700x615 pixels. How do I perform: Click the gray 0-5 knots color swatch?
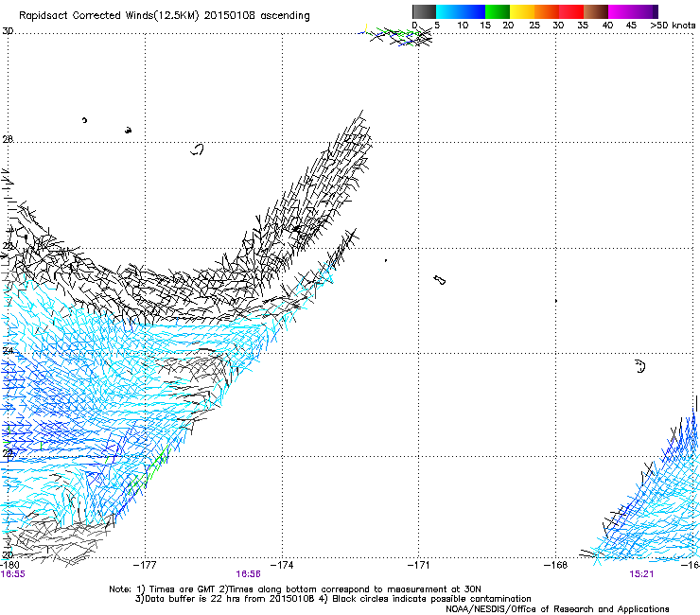pos(424,11)
